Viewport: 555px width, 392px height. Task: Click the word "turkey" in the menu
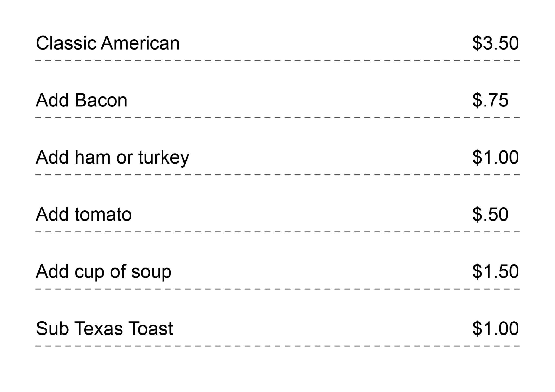pos(164,158)
